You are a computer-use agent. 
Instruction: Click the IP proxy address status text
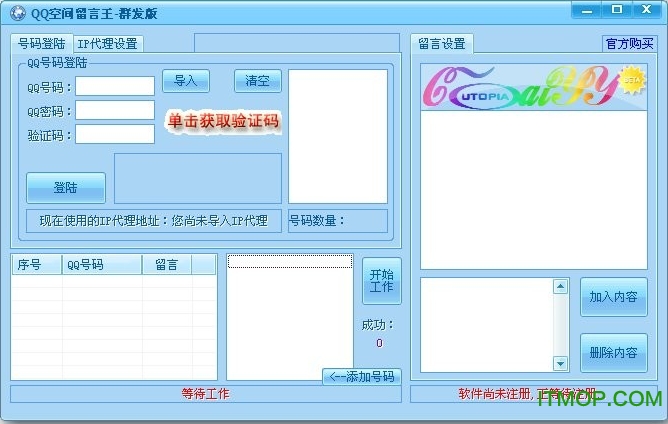pyautogui.click(x=154, y=221)
